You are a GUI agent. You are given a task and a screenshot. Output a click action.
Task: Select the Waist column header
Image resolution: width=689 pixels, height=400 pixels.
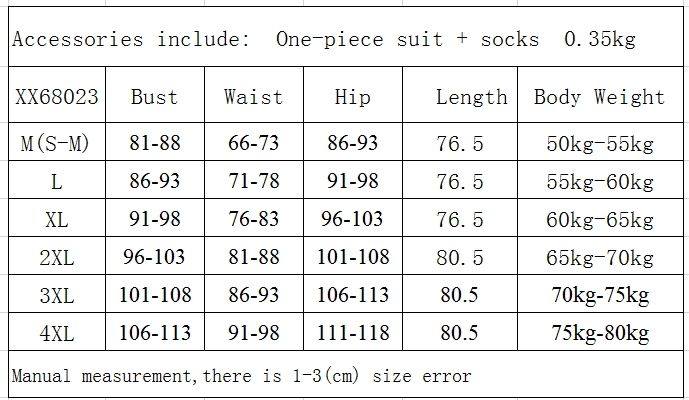(253, 97)
